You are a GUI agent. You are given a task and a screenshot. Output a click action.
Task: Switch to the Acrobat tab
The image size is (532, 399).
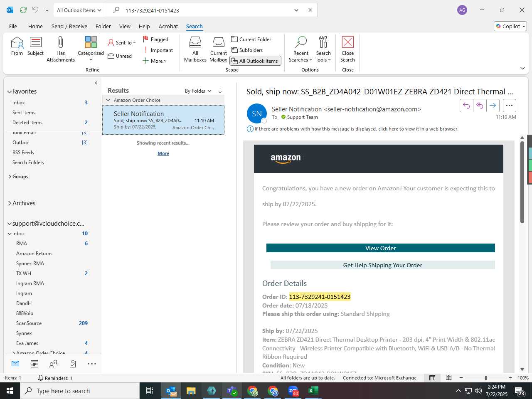coord(168,26)
